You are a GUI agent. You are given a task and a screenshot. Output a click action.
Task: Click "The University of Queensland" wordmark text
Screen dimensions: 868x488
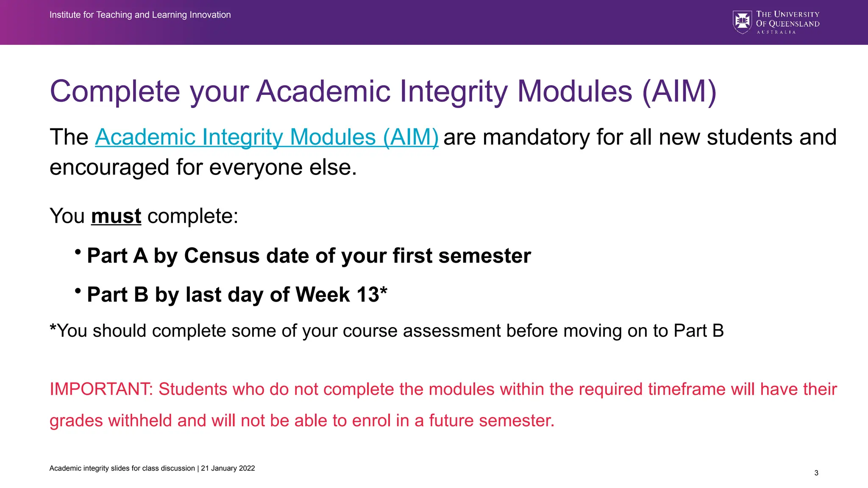point(787,19)
